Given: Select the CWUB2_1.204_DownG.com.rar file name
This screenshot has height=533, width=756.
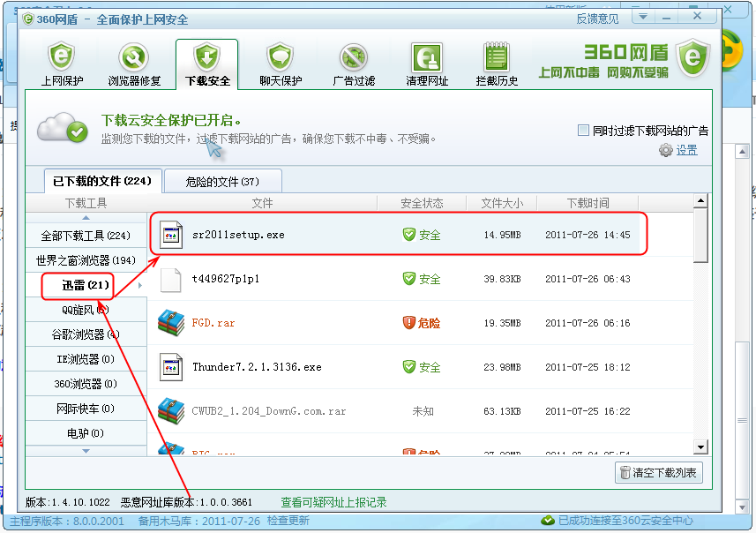Looking at the screenshot, I should pos(268,411).
